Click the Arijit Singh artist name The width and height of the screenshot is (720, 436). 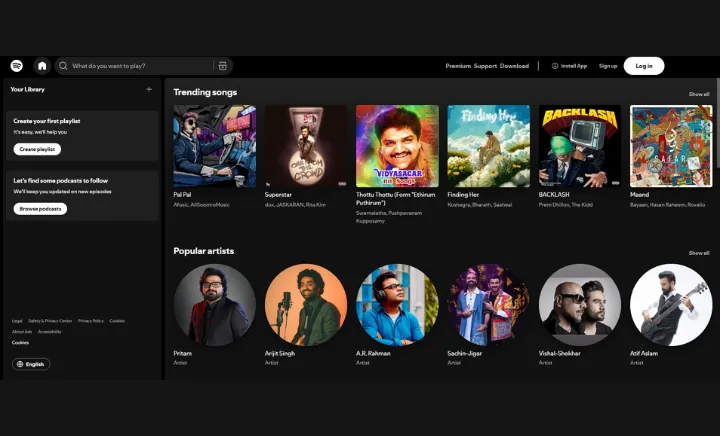coord(280,353)
